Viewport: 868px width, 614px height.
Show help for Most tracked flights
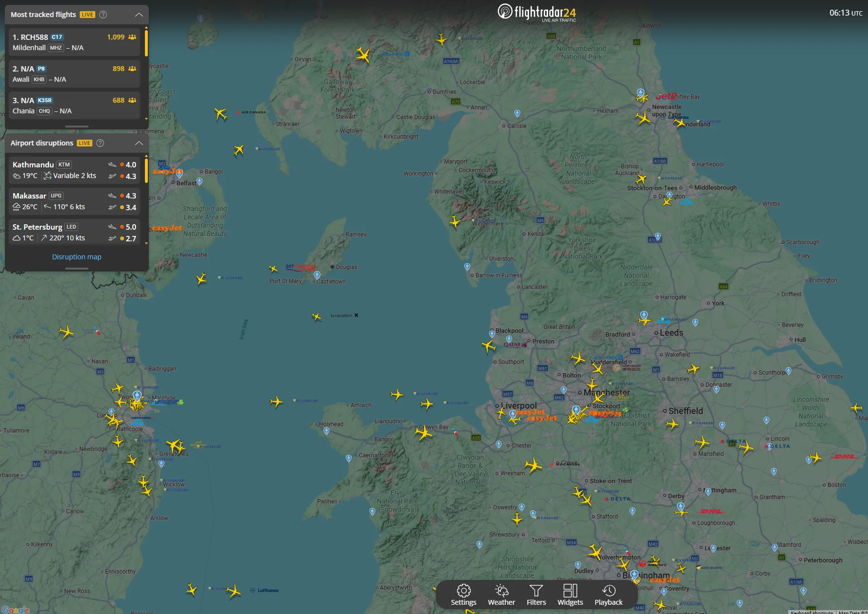pyautogui.click(x=103, y=15)
